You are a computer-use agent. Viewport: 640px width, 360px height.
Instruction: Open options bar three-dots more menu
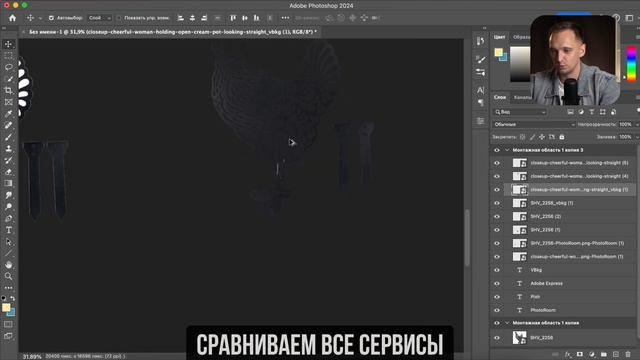pyautogui.click(x=285, y=18)
